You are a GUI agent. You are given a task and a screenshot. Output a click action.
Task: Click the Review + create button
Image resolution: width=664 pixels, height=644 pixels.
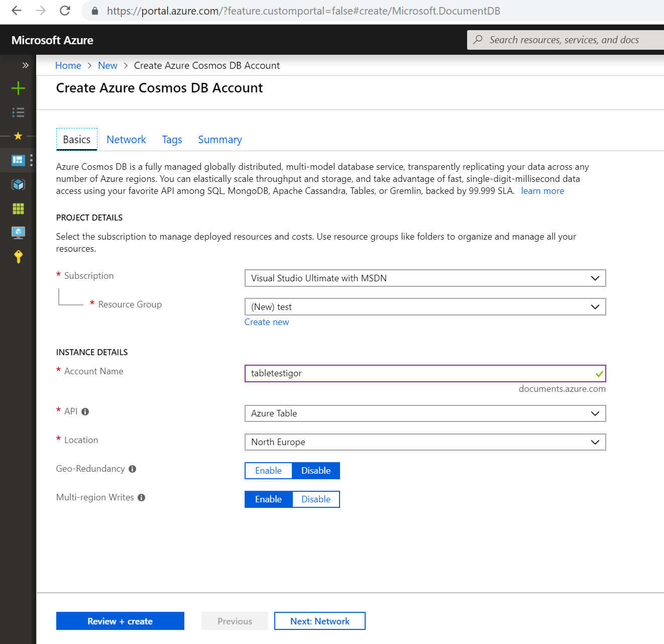click(120, 621)
